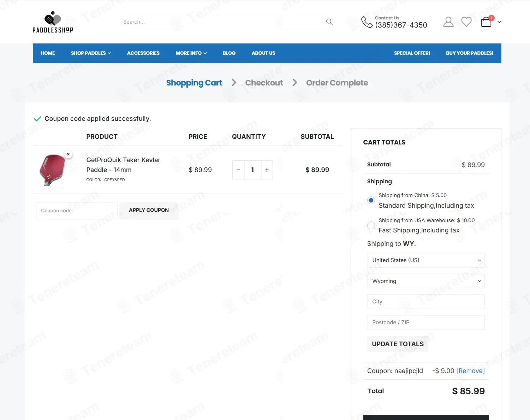Click the UPDATE TOTALS button
Viewport: 530px width, 420px height.
tap(398, 344)
